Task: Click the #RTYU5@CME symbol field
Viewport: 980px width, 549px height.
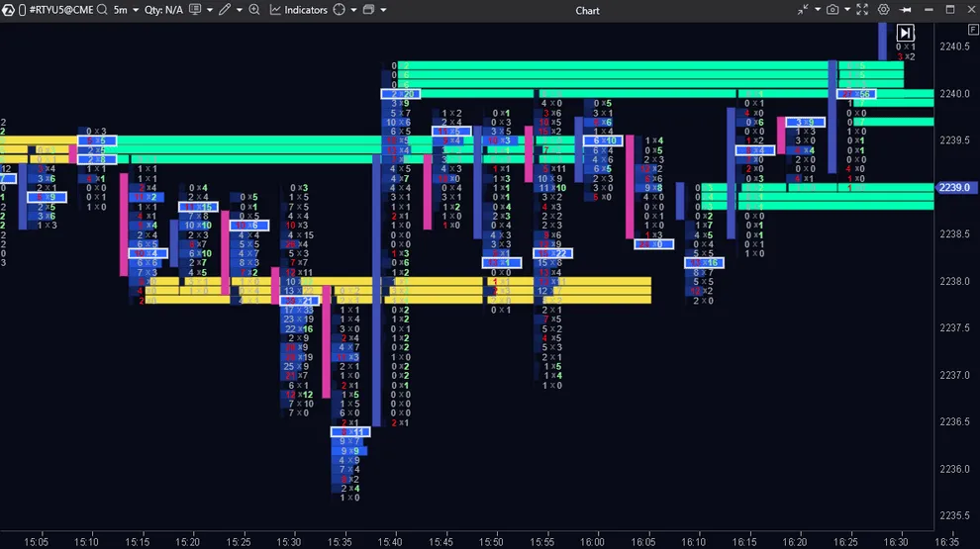Action: click(62, 10)
